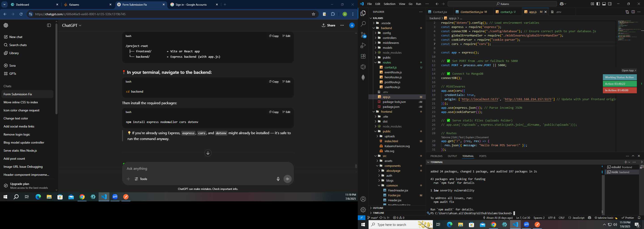
Task: Maximize the terminal panel with the chevron-up icon
Action: (x=633, y=156)
